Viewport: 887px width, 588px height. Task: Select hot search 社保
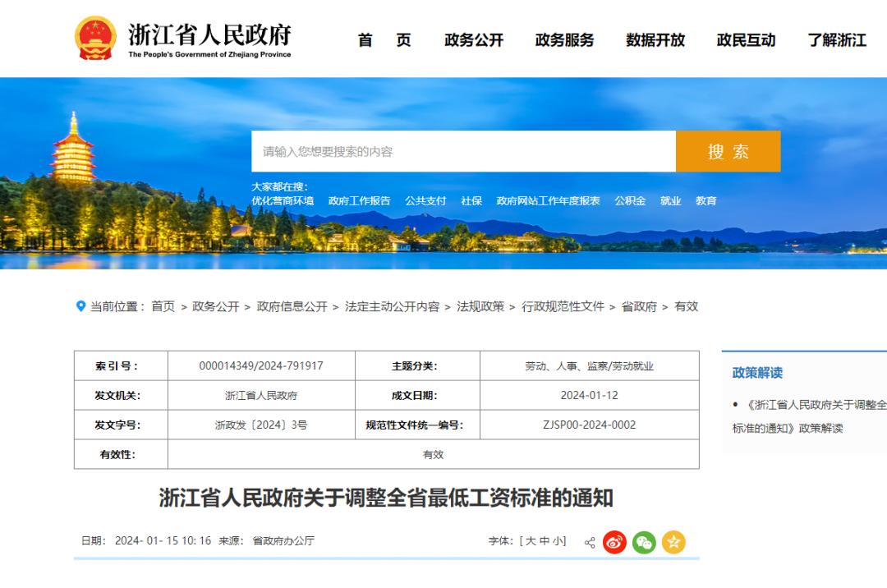coord(471,200)
